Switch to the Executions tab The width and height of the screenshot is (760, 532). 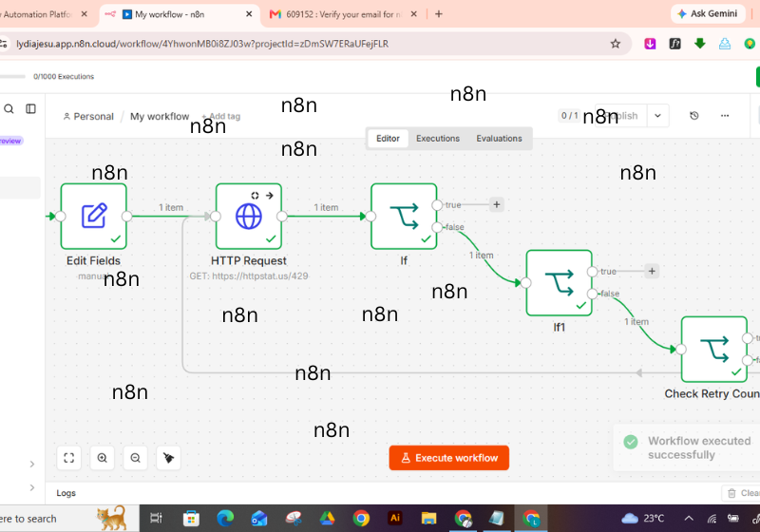click(x=438, y=139)
